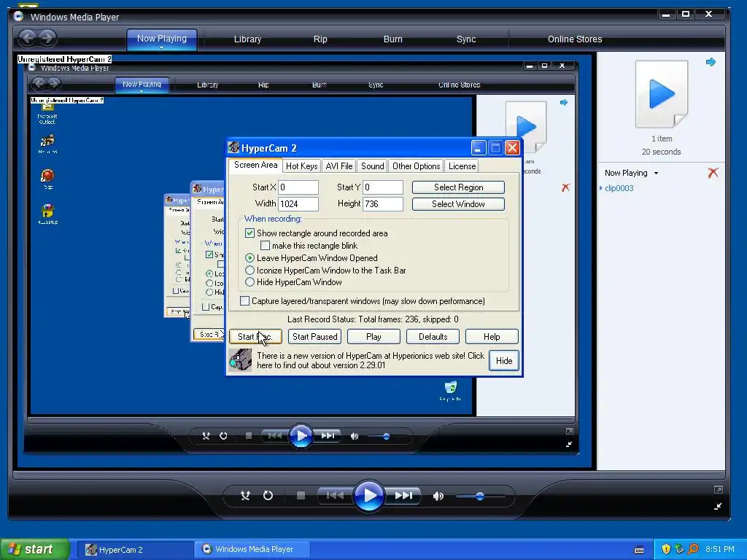Click the Start Y input field
Viewport: 747px width, 560px height.
click(x=383, y=187)
